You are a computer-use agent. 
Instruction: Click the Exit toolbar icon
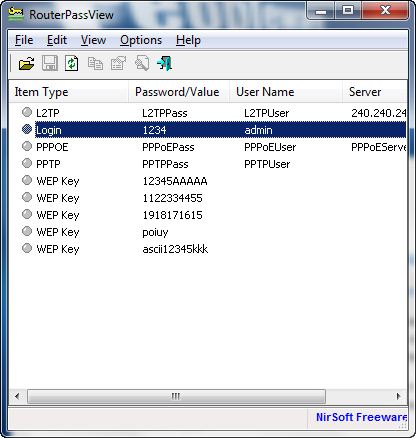pyautogui.click(x=165, y=63)
